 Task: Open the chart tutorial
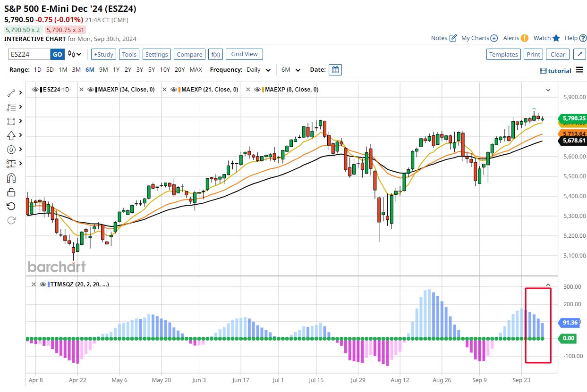(x=555, y=71)
